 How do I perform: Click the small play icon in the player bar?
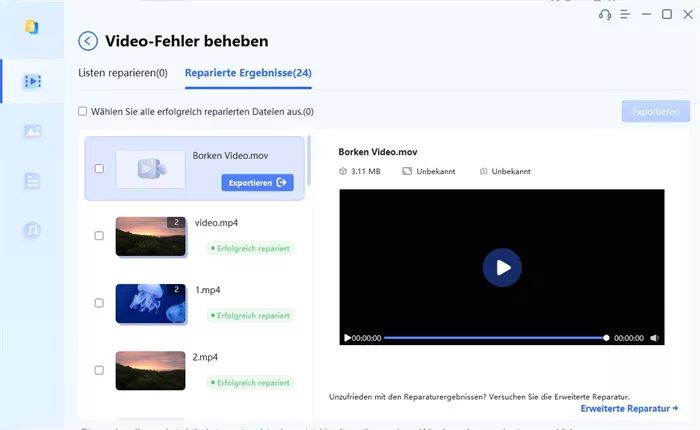(x=347, y=338)
